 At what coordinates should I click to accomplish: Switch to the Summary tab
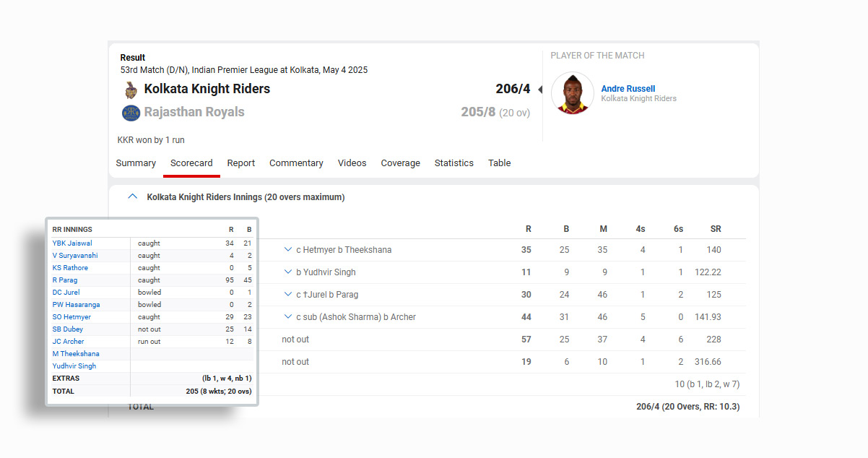tap(136, 163)
